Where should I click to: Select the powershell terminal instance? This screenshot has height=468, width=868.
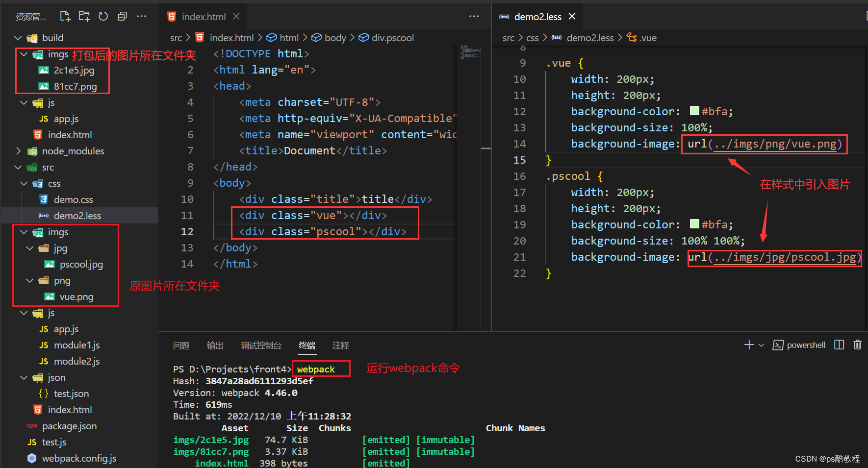799,345
